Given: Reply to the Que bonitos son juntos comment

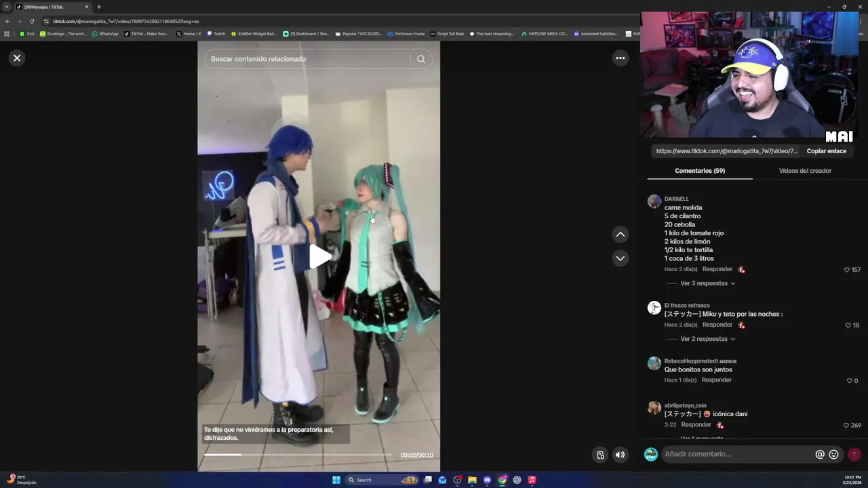Looking at the screenshot, I should (717, 380).
